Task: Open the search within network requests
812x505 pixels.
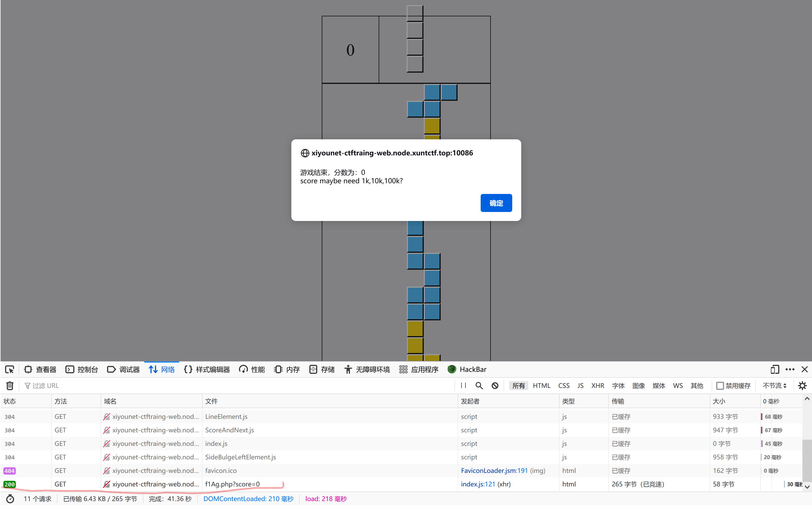Action: 479,385
